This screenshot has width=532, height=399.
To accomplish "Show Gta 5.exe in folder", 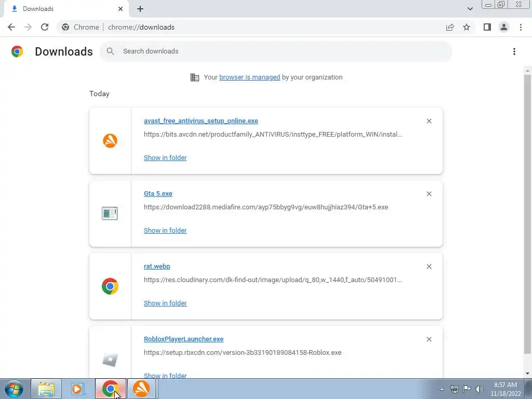I will click(165, 230).
